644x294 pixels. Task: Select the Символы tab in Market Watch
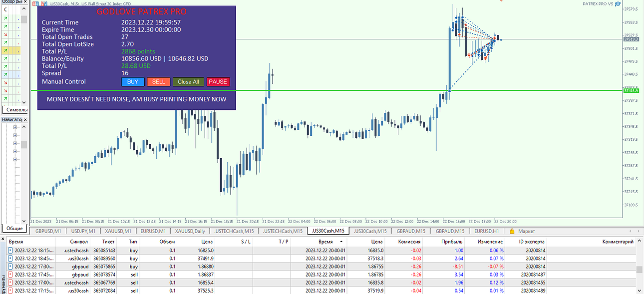tap(17, 109)
